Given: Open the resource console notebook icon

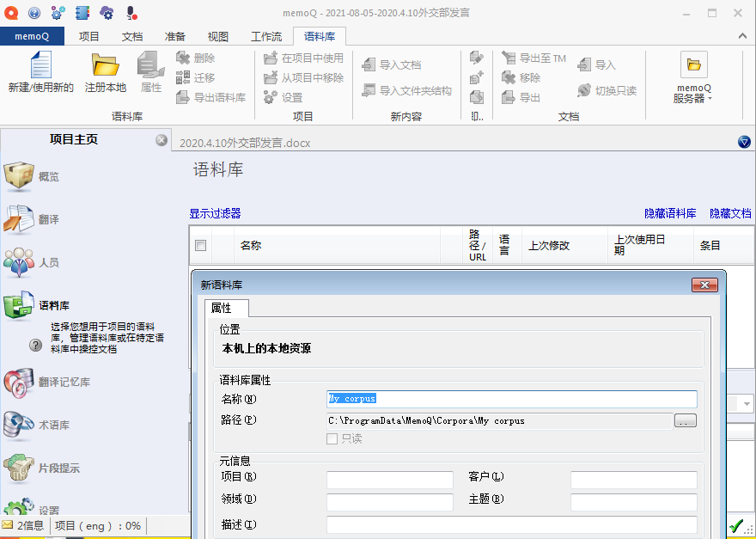Looking at the screenshot, I should (x=82, y=13).
